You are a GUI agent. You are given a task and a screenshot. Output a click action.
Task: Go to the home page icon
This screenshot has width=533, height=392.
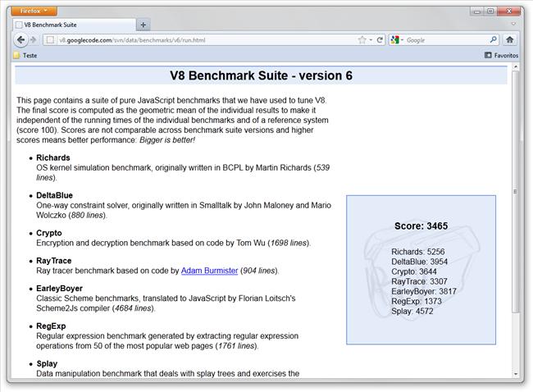pos(509,40)
